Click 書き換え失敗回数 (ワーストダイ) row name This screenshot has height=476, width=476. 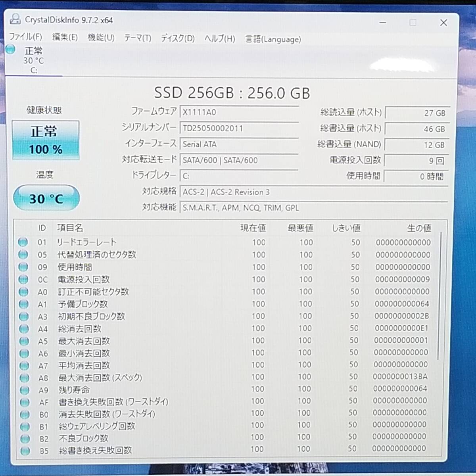(113, 402)
